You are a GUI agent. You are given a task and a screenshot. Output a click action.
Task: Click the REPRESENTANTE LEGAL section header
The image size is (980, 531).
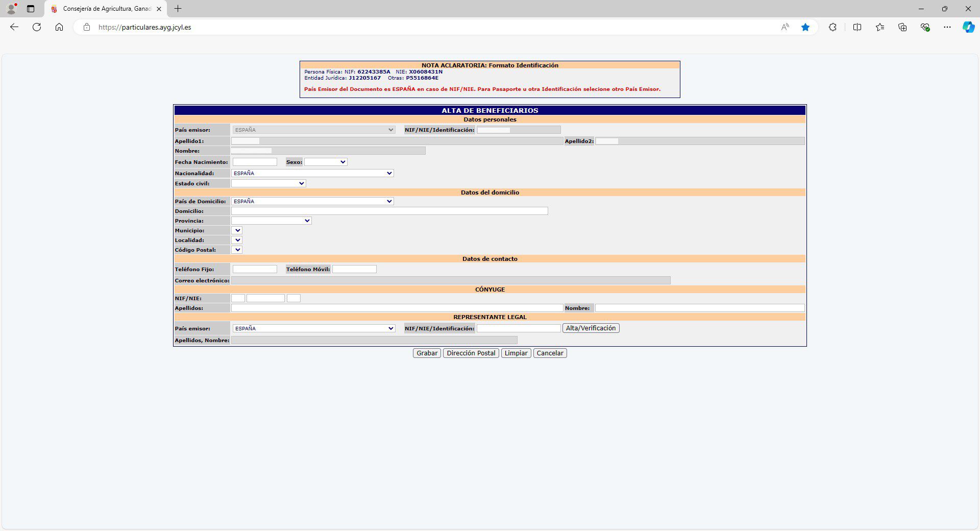(490, 317)
